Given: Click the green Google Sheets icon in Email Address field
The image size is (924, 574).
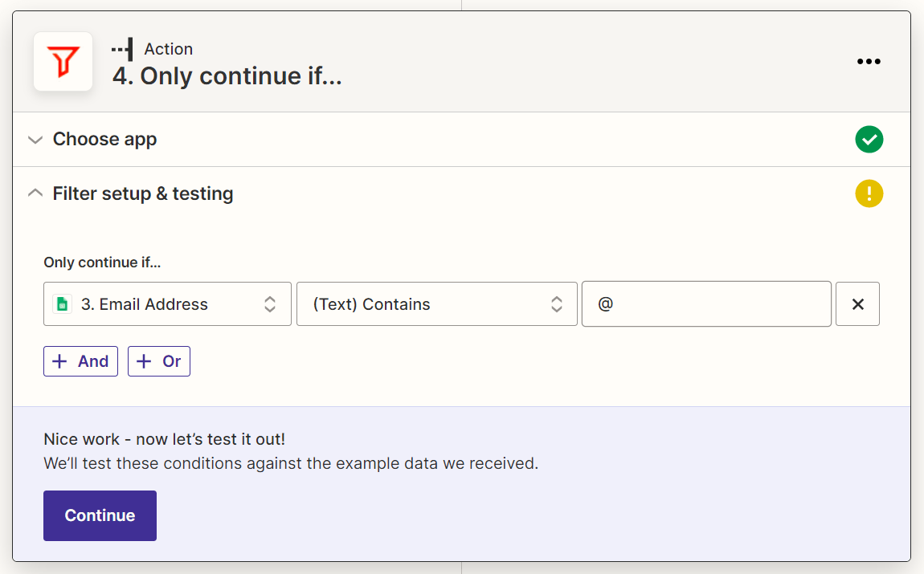Looking at the screenshot, I should tap(62, 304).
